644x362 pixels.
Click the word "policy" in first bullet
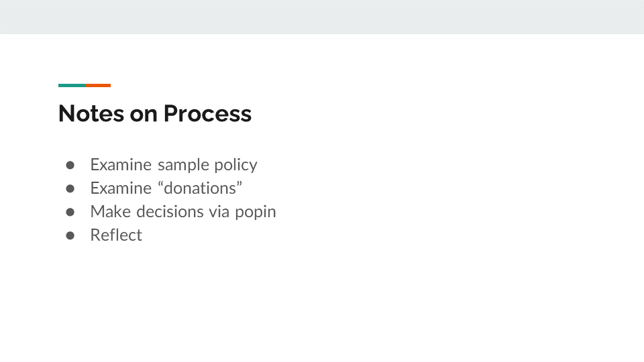click(235, 165)
